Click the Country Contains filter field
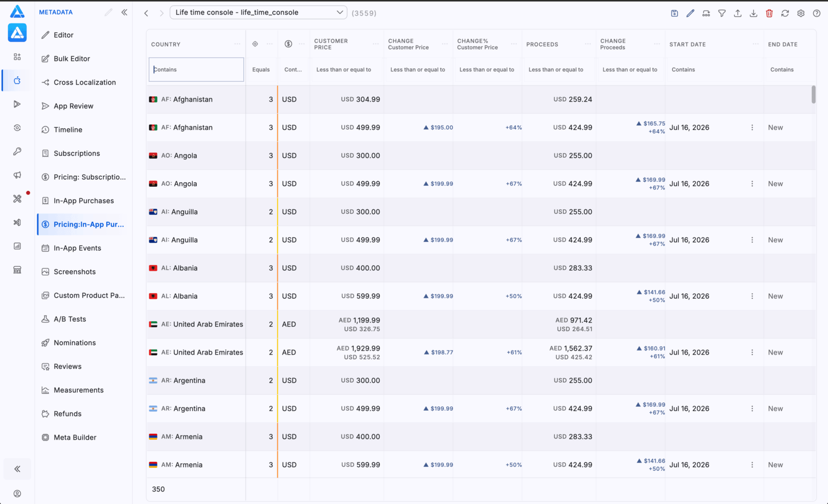This screenshot has width=828, height=504. tap(196, 70)
